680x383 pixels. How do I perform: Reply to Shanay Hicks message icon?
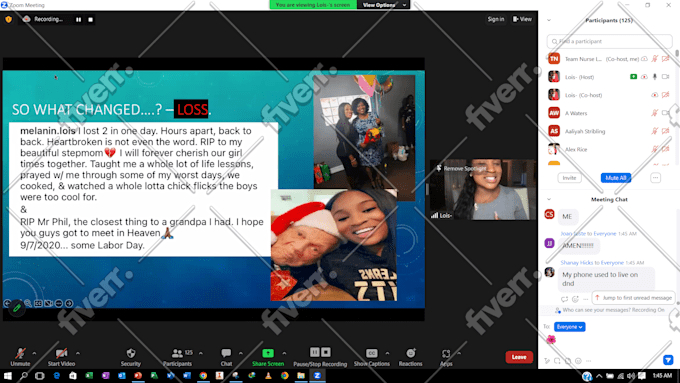(564, 299)
